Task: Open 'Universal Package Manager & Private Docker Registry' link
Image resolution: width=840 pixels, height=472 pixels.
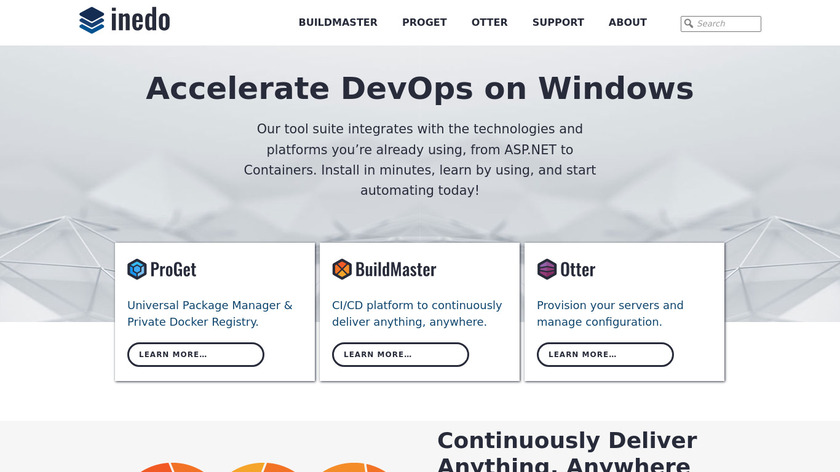Action: [x=209, y=313]
